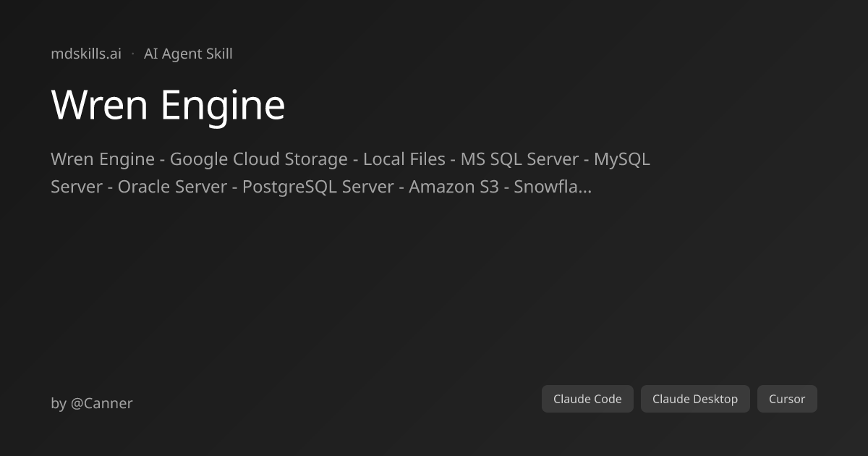868x456 pixels.
Task: Click the Claude Code tag
Action: coord(587,399)
